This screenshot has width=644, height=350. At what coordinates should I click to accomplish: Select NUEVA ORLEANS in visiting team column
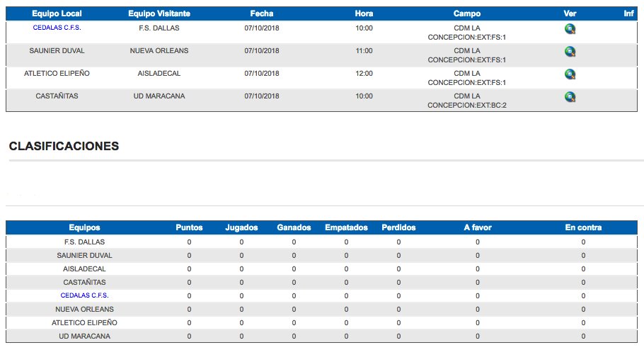(x=159, y=50)
